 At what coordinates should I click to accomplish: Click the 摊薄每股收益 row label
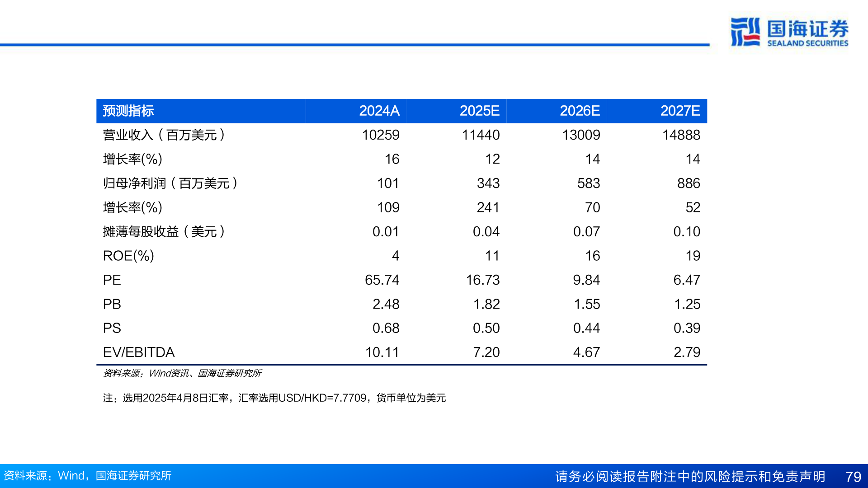click(164, 231)
